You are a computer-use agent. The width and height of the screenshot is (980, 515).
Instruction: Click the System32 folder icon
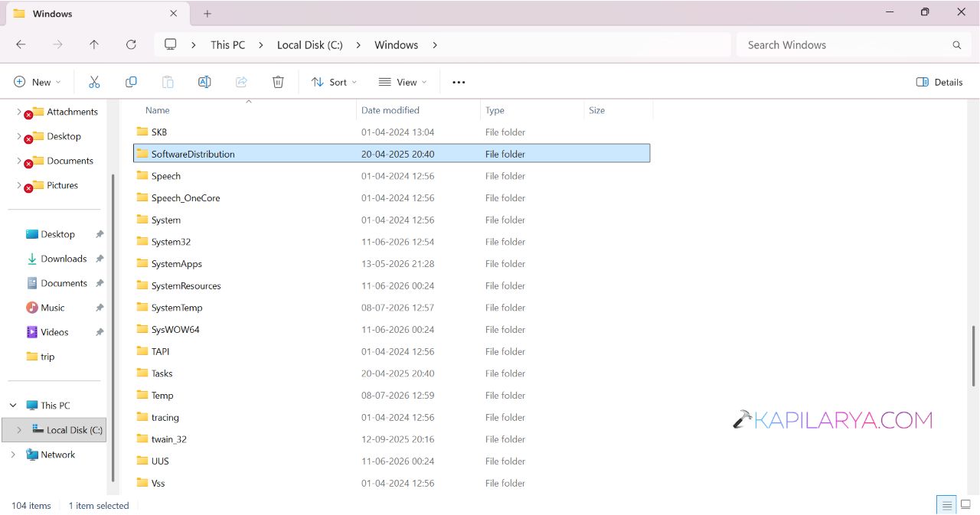tap(142, 242)
